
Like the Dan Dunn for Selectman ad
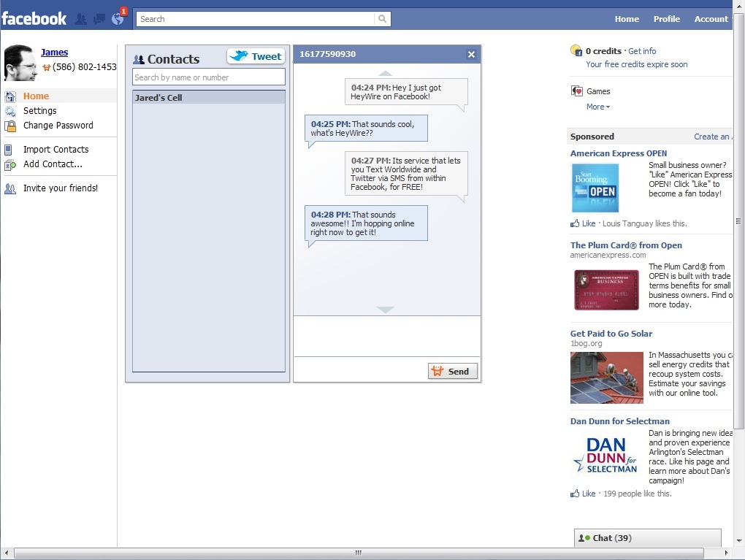[589, 494]
